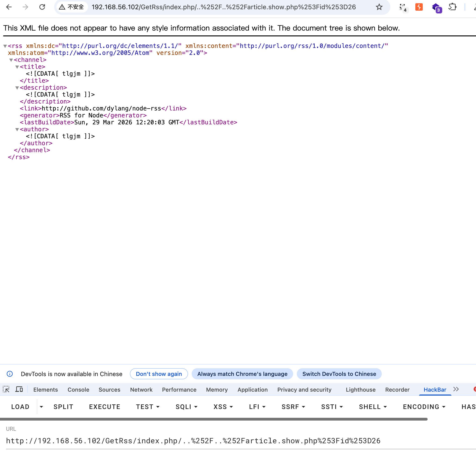Toggle the device toolbar icon
Image resolution: width=476 pixels, height=453 pixels.
[19, 389]
